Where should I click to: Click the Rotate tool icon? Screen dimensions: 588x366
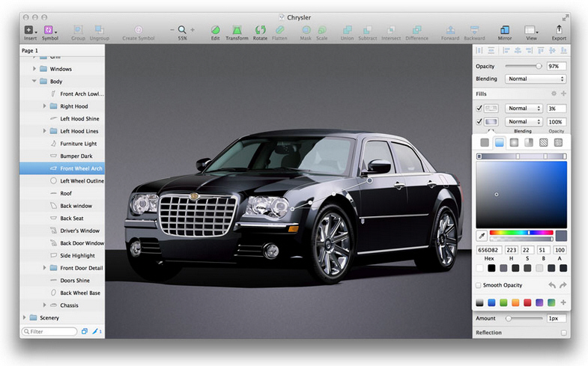[260, 29]
